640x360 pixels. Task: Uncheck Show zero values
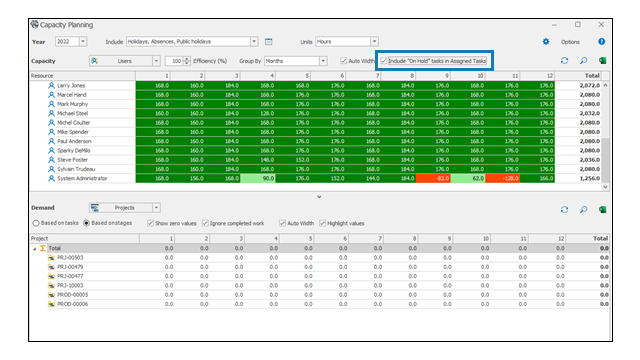pyautogui.click(x=150, y=223)
